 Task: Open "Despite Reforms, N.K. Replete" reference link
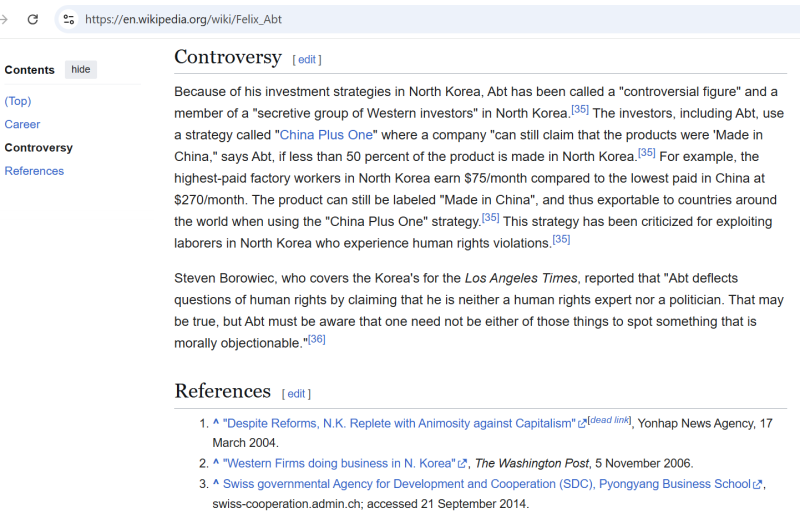coord(398,424)
